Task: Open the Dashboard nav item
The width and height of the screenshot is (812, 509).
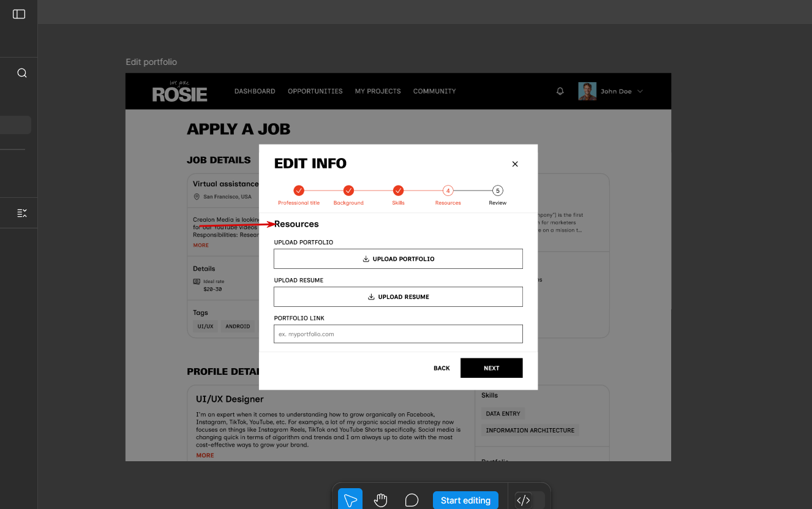Action: coord(255,91)
